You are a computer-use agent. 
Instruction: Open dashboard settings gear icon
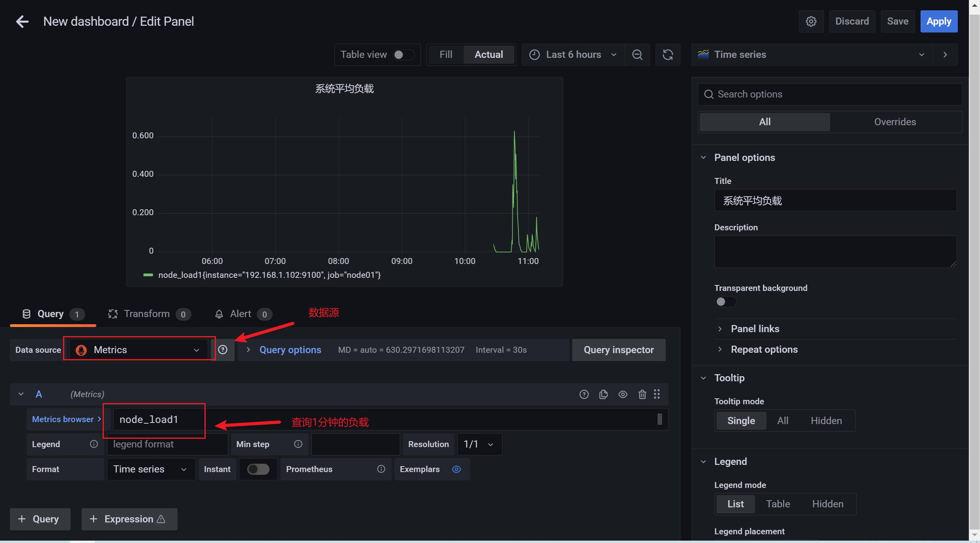pyautogui.click(x=811, y=21)
